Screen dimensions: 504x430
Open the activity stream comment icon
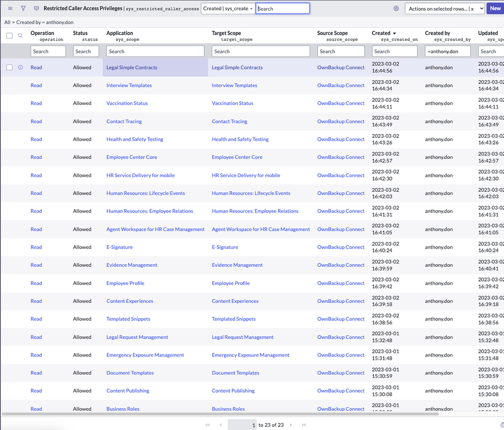36,8
